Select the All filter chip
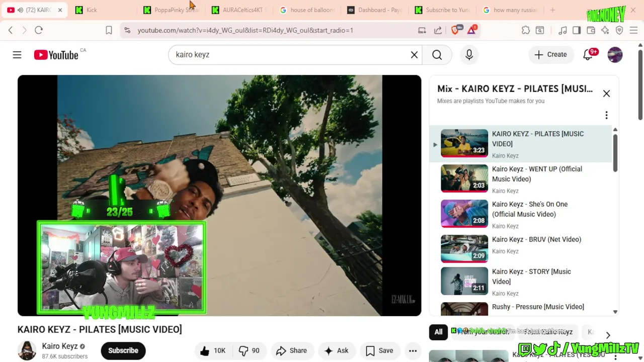Screen dimensions: 644x362 tap(438, 332)
